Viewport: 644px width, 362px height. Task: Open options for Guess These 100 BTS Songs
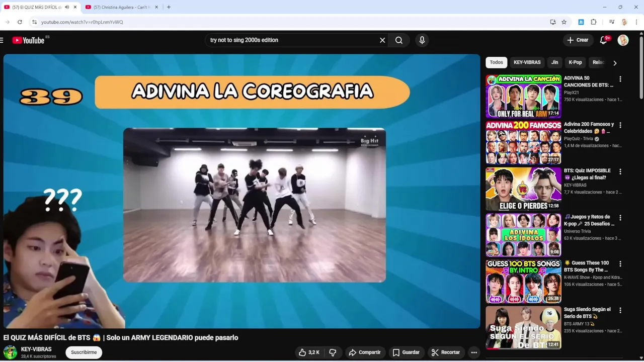(x=620, y=263)
